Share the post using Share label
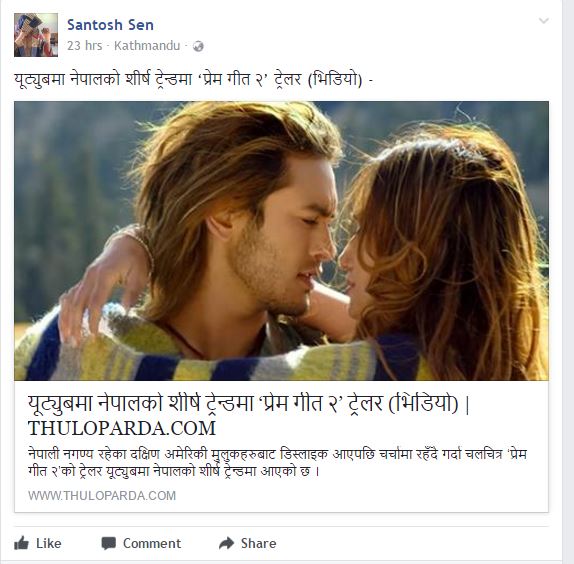Viewport: 574px width, 564px height. [258, 544]
